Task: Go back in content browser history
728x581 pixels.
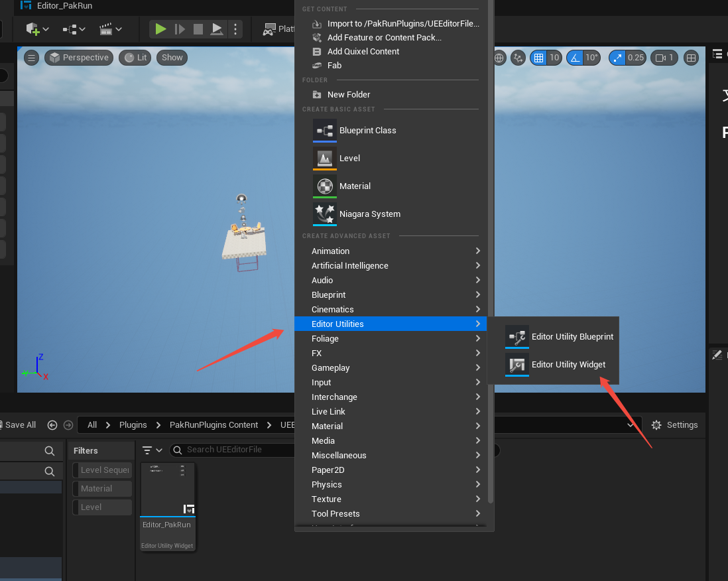Action: [52, 425]
